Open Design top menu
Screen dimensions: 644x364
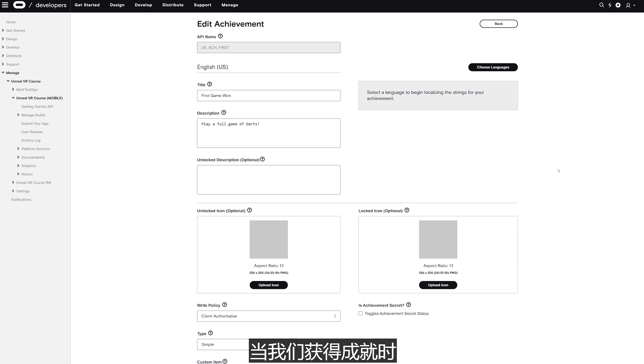click(117, 5)
